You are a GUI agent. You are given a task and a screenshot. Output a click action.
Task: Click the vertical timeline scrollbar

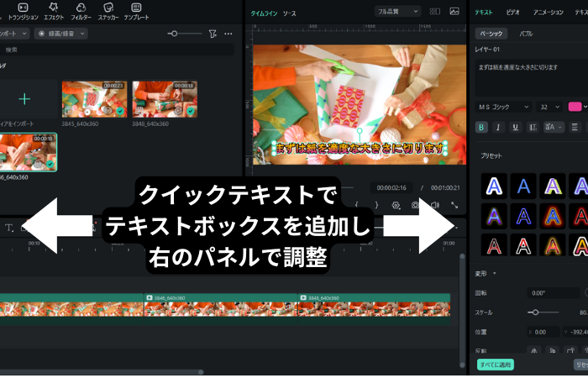[462, 311]
